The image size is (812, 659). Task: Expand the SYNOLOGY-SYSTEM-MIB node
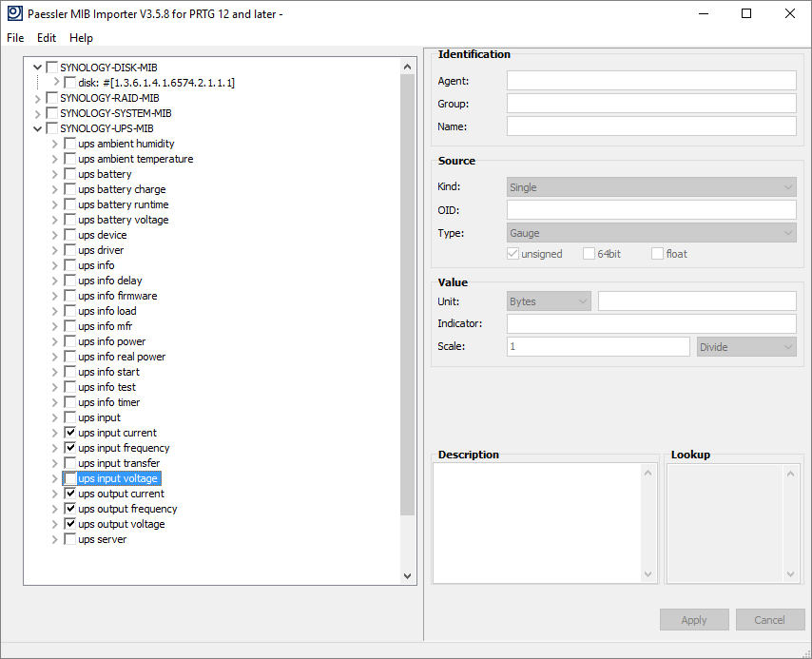click(37, 113)
